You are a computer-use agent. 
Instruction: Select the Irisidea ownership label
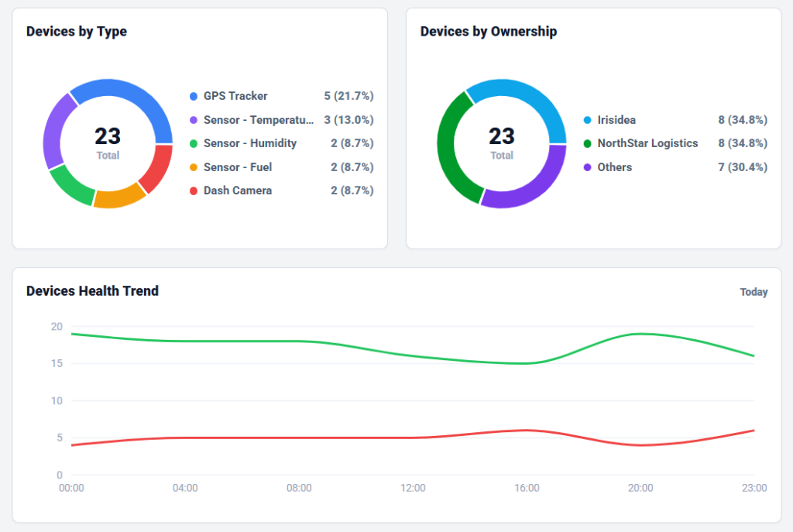pos(616,120)
